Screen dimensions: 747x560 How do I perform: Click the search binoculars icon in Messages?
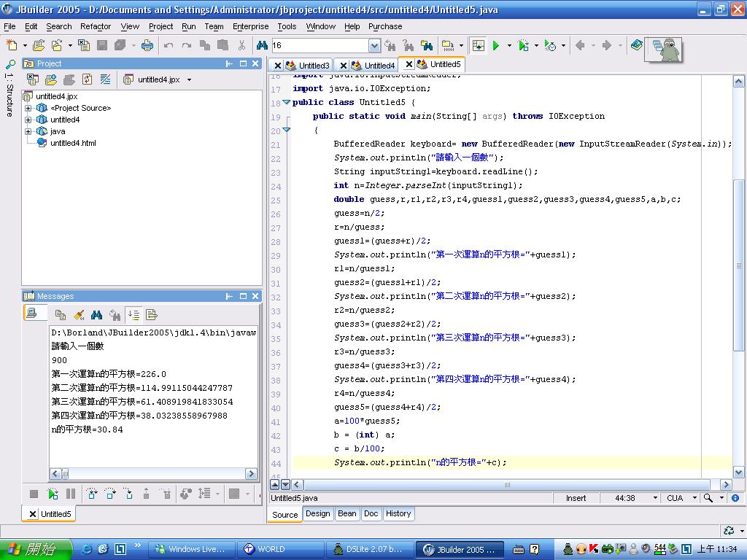[97, 315]
